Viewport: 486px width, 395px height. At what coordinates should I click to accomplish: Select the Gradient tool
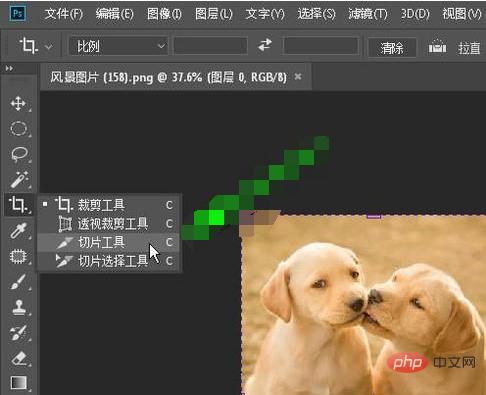tap(19, 383)
